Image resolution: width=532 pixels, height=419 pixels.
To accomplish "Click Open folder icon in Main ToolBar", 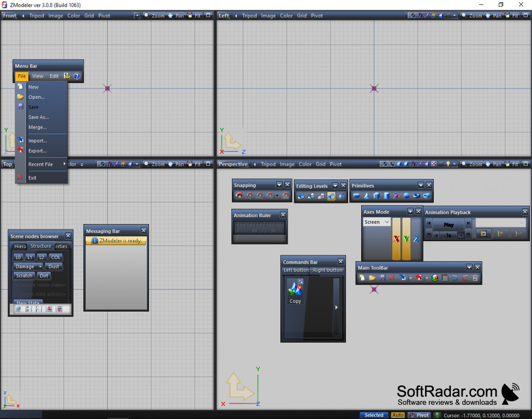I will coord(372,278).
